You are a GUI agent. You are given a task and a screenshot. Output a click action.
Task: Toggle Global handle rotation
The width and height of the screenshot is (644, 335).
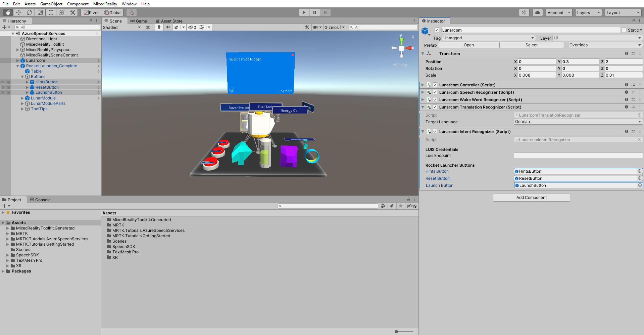(x=113, y=12)
